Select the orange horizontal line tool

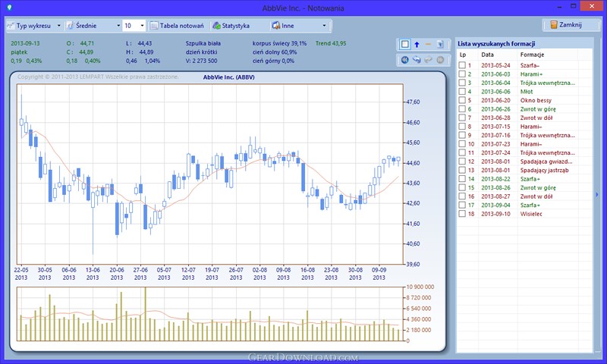(x=428, y=45)
